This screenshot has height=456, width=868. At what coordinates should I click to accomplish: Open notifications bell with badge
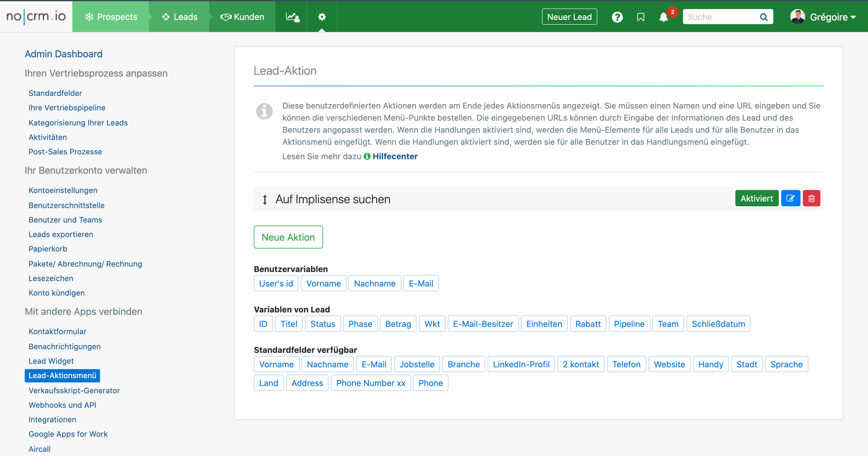pyautogui.click(x=663, y=17)
